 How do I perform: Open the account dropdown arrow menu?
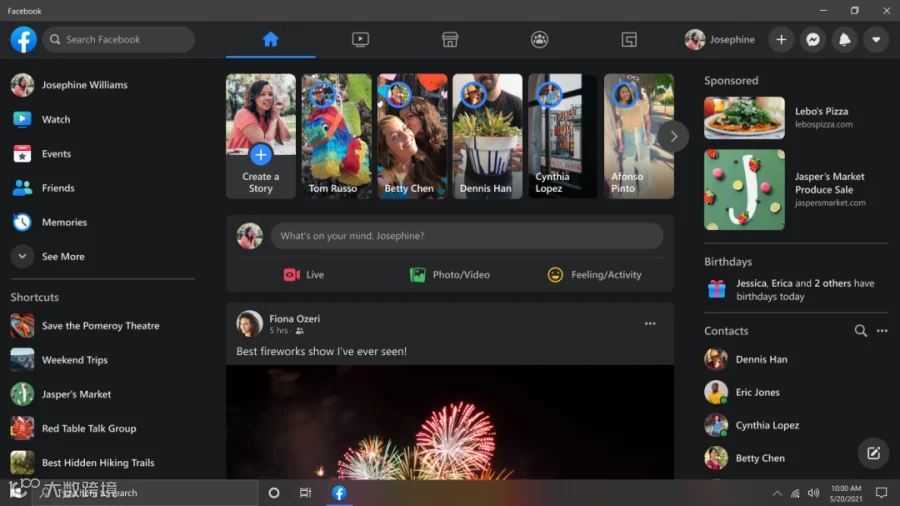click(876, 40)
